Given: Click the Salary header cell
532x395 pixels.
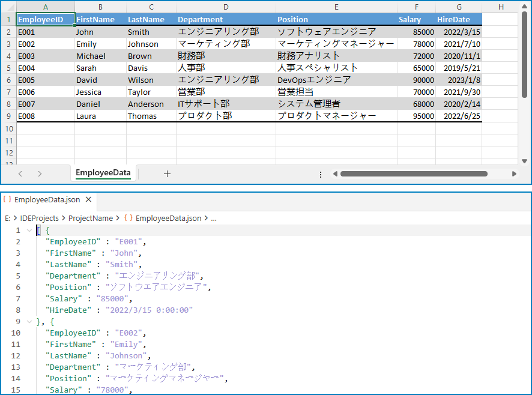Looking at the screenshot, I should click(x=416, y=19).
